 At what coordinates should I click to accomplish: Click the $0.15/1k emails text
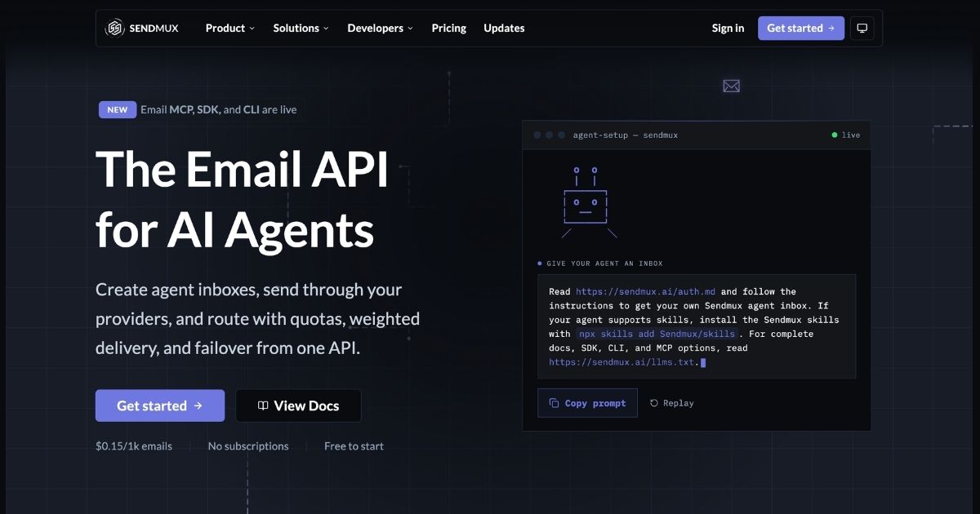pyautogui.click(x=134, y=446)
